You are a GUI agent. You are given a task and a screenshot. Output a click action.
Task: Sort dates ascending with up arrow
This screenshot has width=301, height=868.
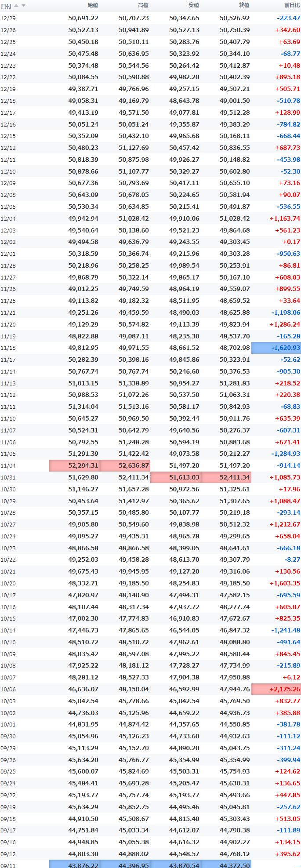tap(16, 6)
